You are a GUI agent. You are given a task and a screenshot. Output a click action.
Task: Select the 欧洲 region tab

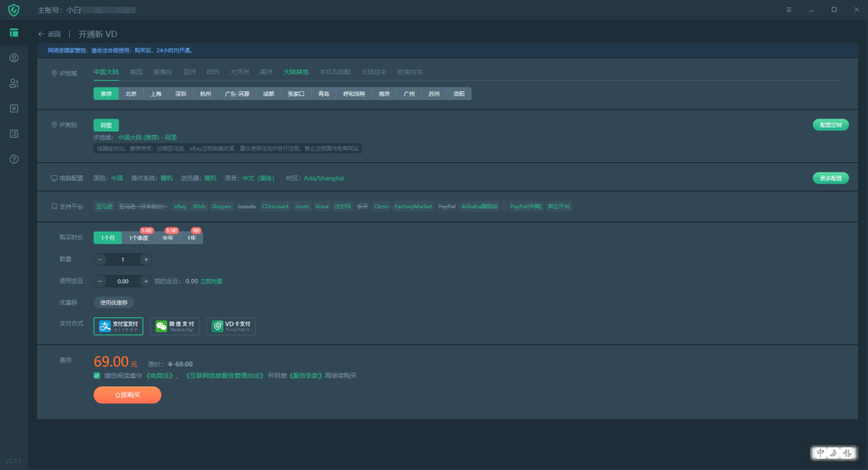click(212, 72)
